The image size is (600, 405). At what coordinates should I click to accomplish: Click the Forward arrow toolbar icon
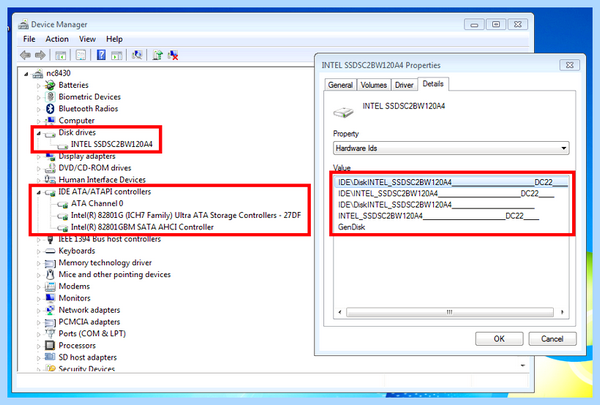click(40, 55)
